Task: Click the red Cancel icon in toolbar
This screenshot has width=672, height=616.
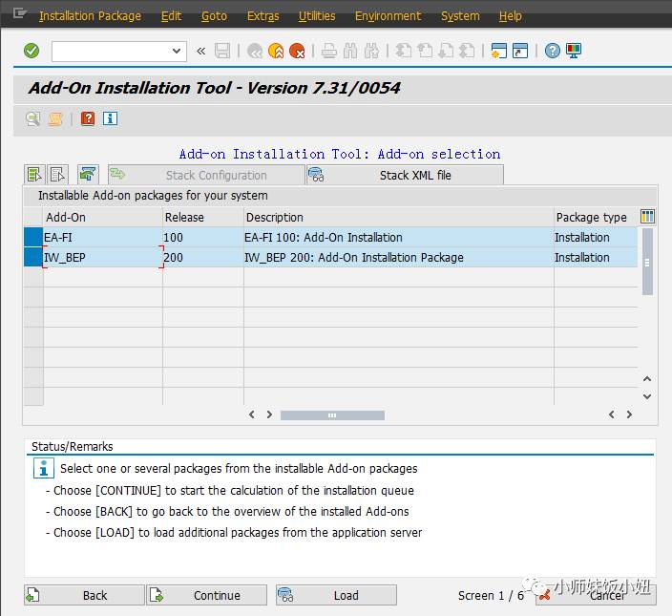Action: point(297,51)
